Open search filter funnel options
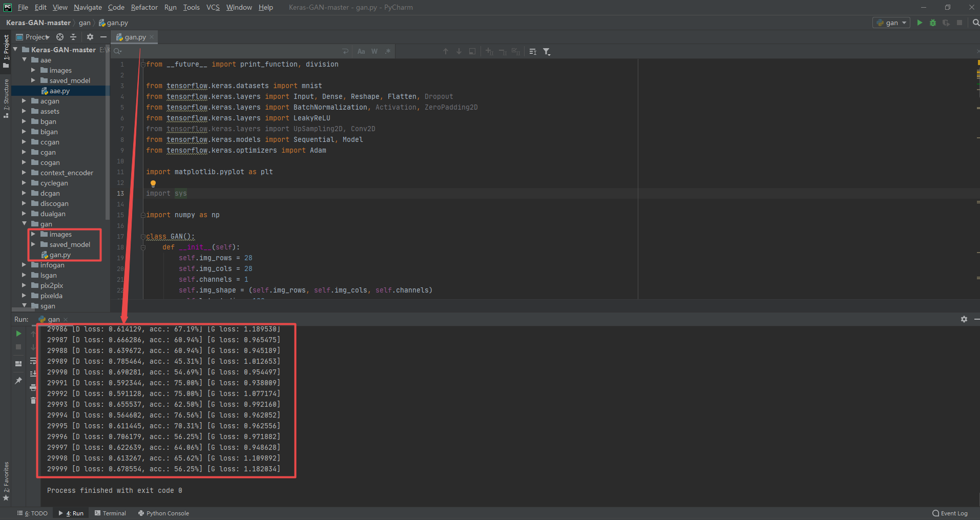 pyautogui.click(x=547, y=51)
